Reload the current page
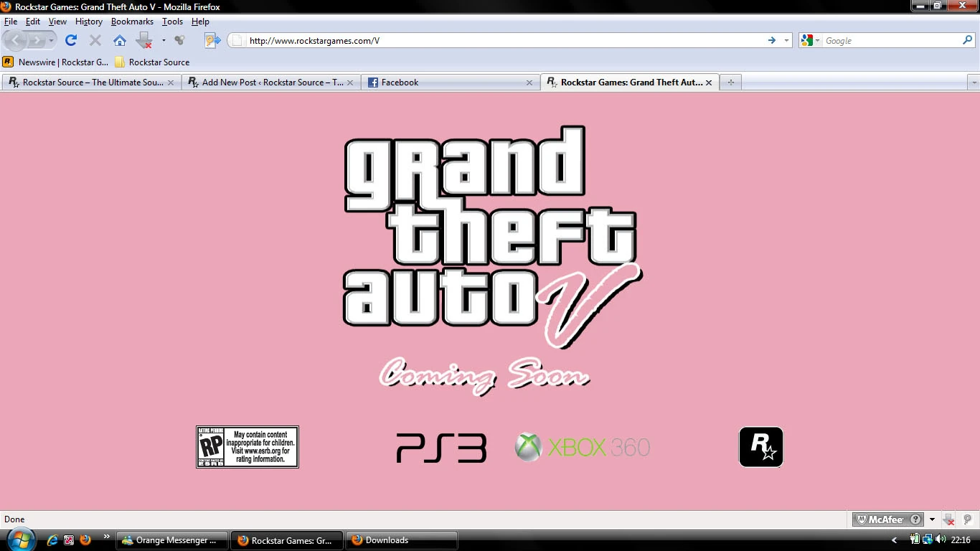 [71, 41]
